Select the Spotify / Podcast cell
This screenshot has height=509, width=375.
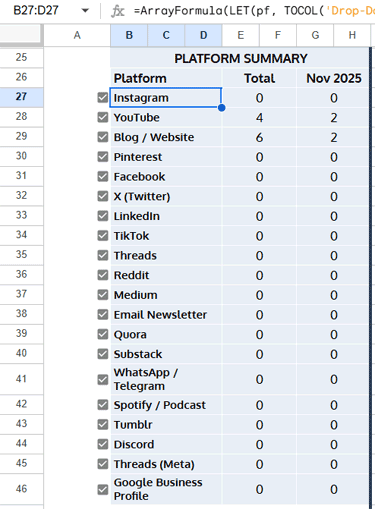click(166, 405)
